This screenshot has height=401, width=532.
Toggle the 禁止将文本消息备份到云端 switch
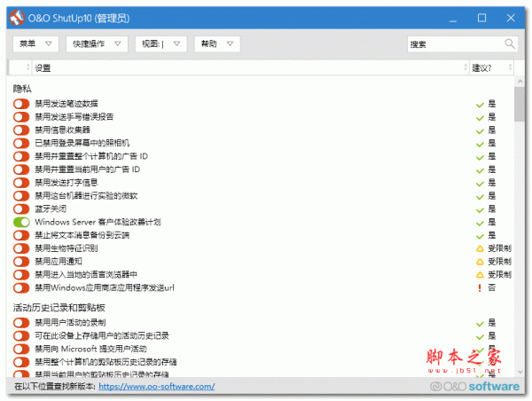pos(21,235)
